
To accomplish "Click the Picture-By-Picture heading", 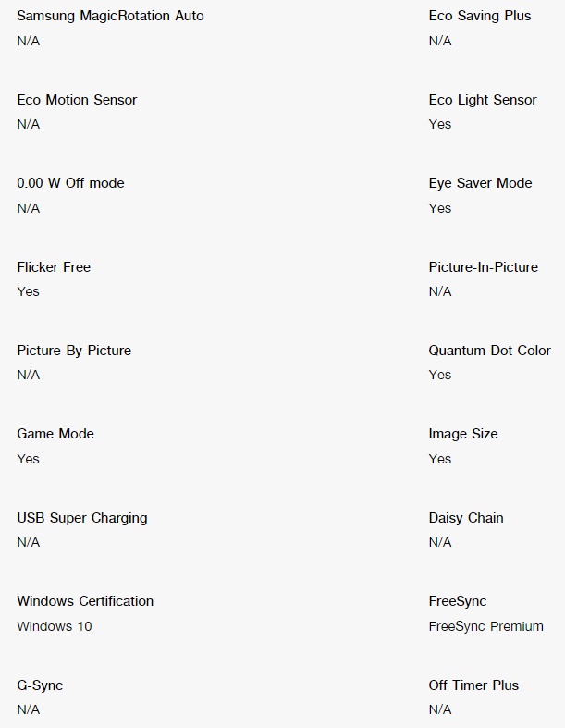I will (74, 351).
